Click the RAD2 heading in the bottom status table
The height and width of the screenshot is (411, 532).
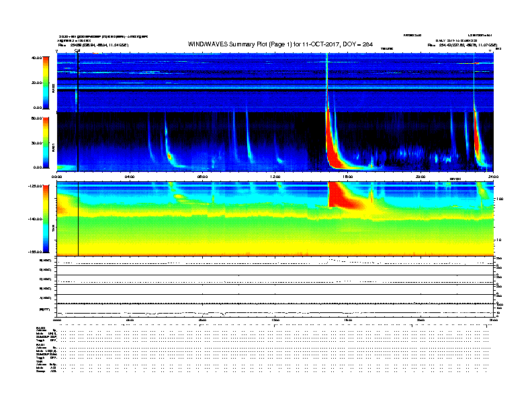[41, 328]
